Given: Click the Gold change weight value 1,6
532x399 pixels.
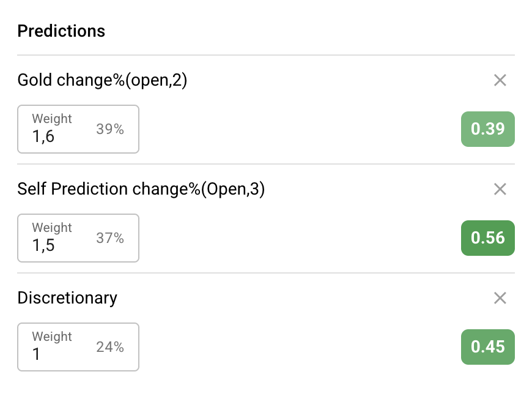Looking at the screenshot, I should 43,136.
